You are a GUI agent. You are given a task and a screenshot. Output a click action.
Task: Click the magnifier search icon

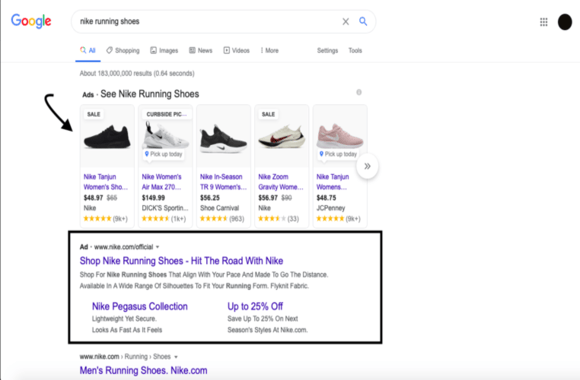point(363,21)
